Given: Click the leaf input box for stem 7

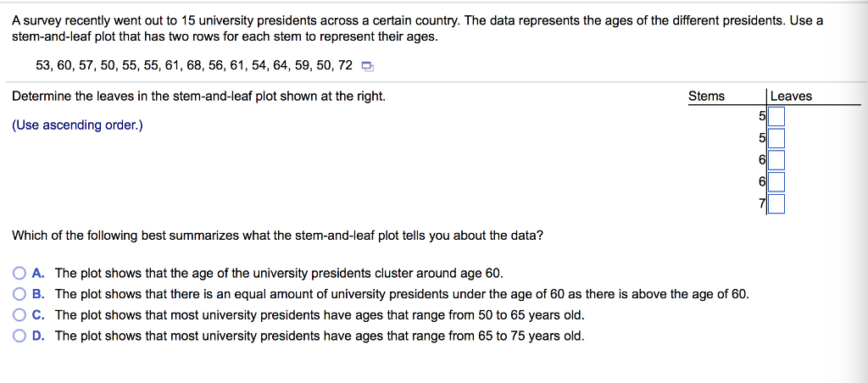Looking at the screenshot, I should pyautogui.click(x=776, y=203).
